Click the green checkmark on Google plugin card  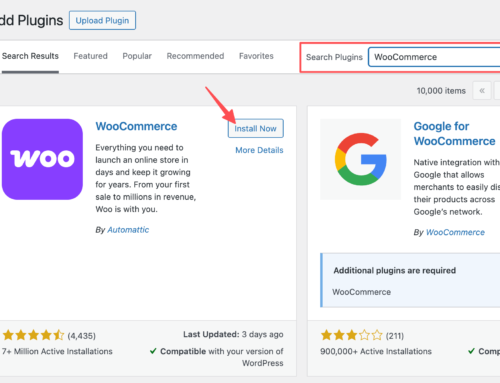click(x=471, y=351)
